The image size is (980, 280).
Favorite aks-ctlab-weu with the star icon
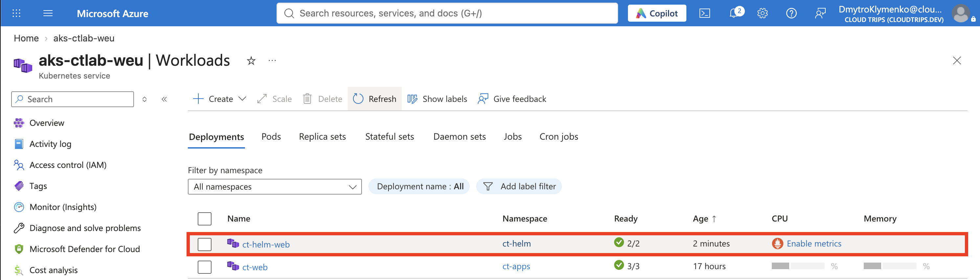251,60
